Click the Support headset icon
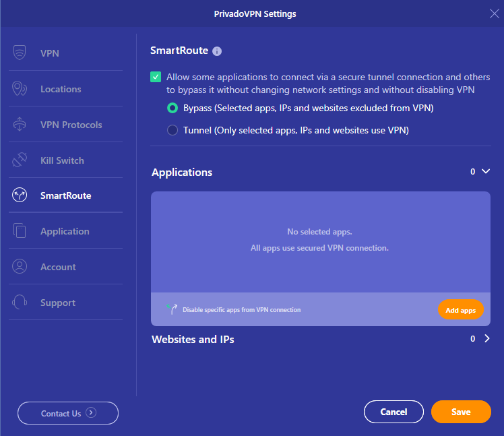The width and height of the screenshot is (504, 436). pos(20,302)
